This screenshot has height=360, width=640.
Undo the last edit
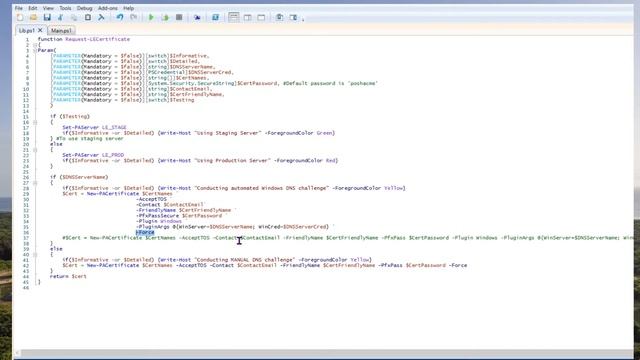click(120, 18)
